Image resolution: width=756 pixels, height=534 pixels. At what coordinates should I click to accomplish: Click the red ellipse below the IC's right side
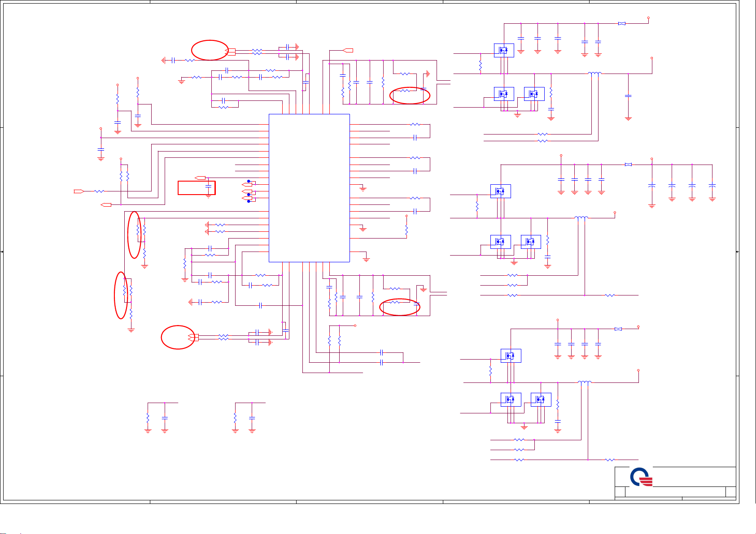pyautogui.click(x=399, y=307)
